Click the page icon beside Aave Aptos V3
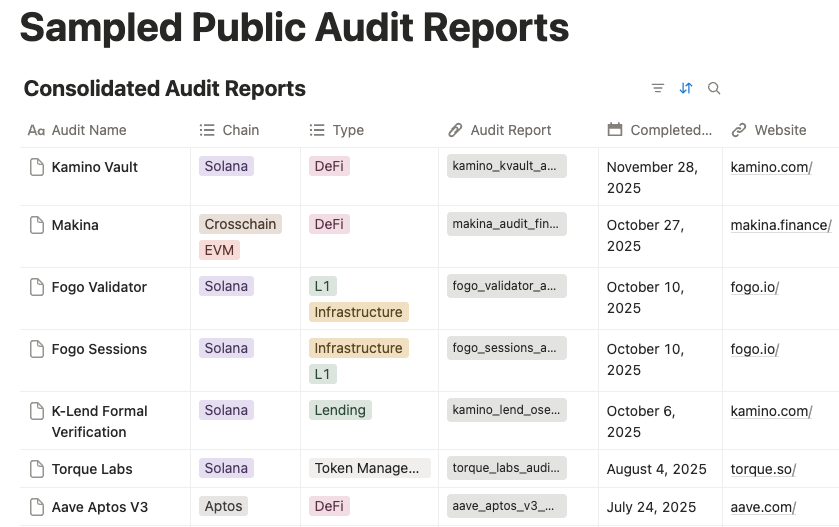Viewport: 839px width, 527px height. click(x=36, y=507)
